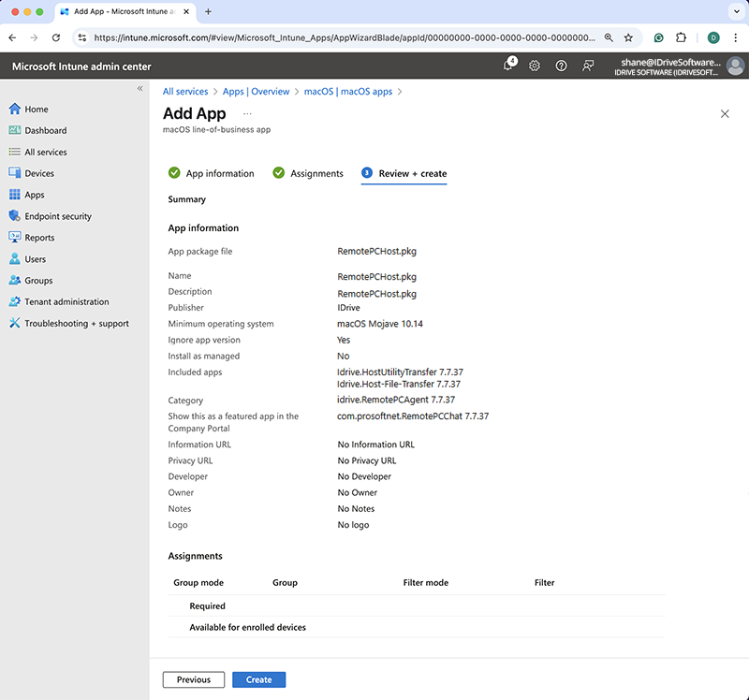
Task: Open the macOS | macOS apps breadcrumb
Action: pyautogui.click(x=348, y=92)
